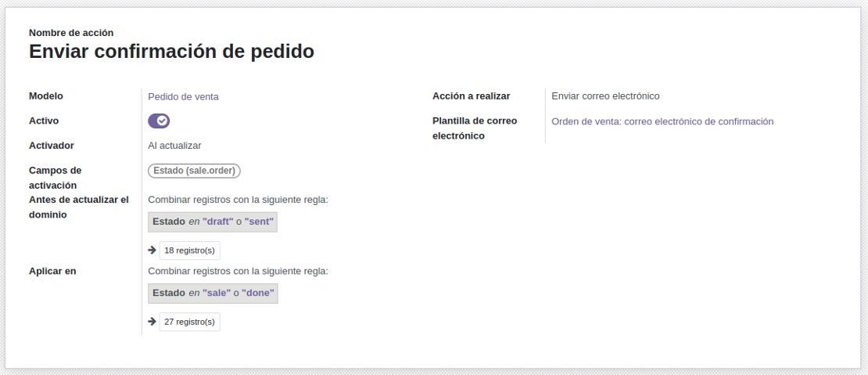Viewport: 868px width, 375px height.
Task: Click the "done" value in the domain
Action: pyautogui.click(x=258, y=293)
